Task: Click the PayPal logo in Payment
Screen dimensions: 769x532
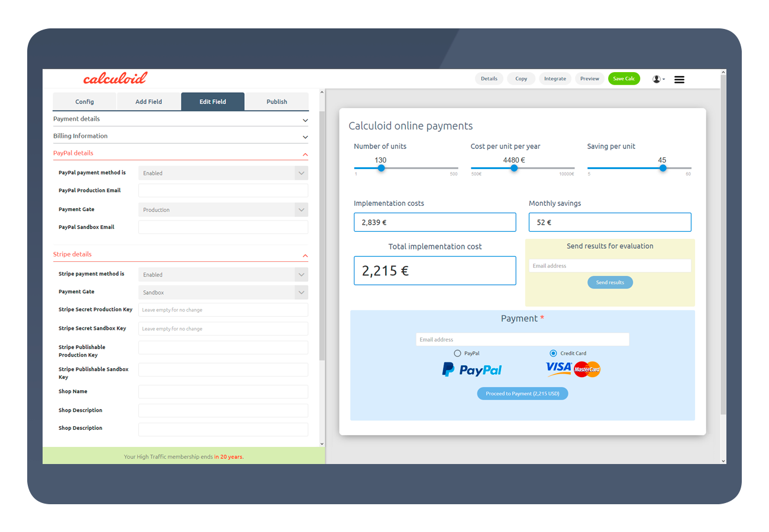Action: pos(472,370)
